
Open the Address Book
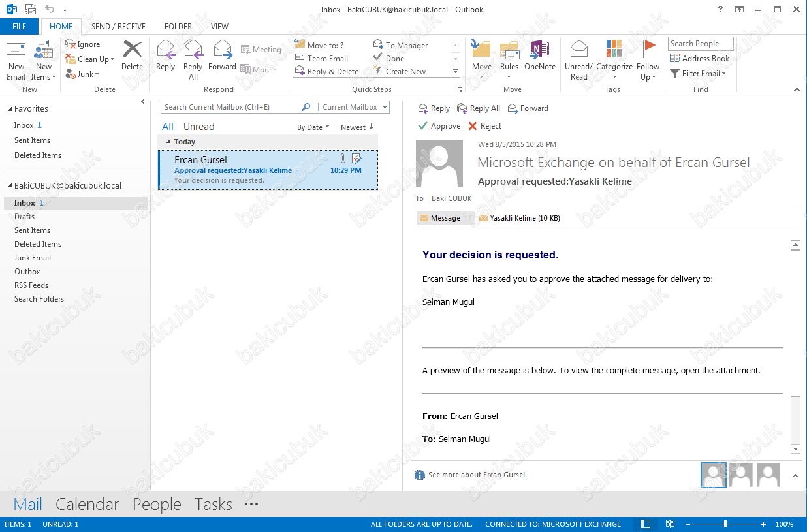point(699,59)
